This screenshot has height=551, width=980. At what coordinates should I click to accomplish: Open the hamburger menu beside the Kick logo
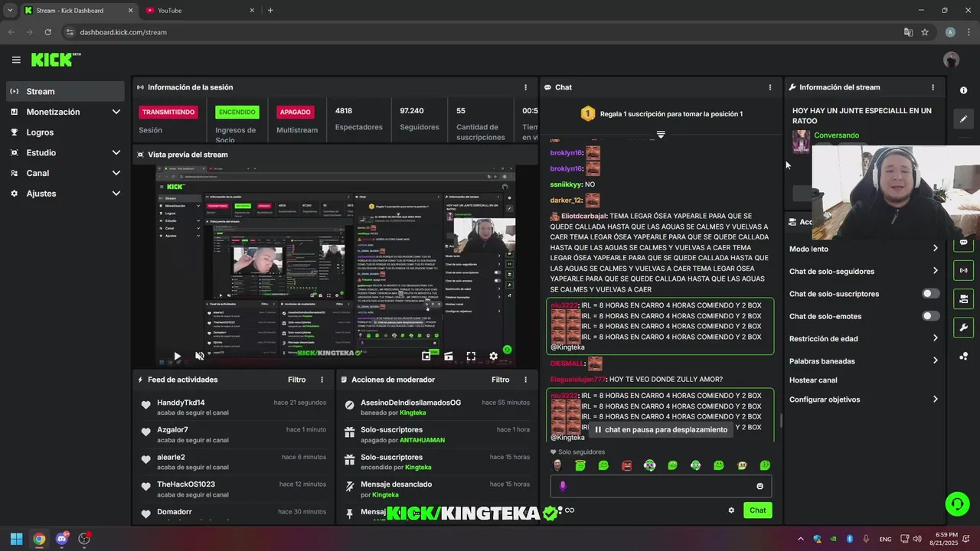point(16,60)
